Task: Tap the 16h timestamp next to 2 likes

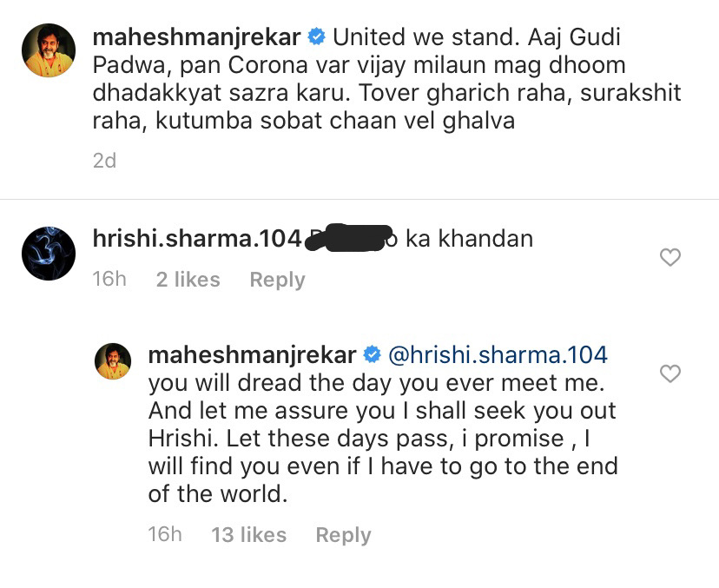Action: tap(109, 280)
